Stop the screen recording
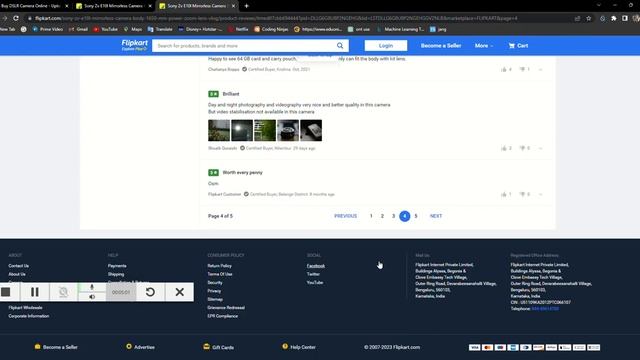This screenshot has width=640, height=360. 6,292
